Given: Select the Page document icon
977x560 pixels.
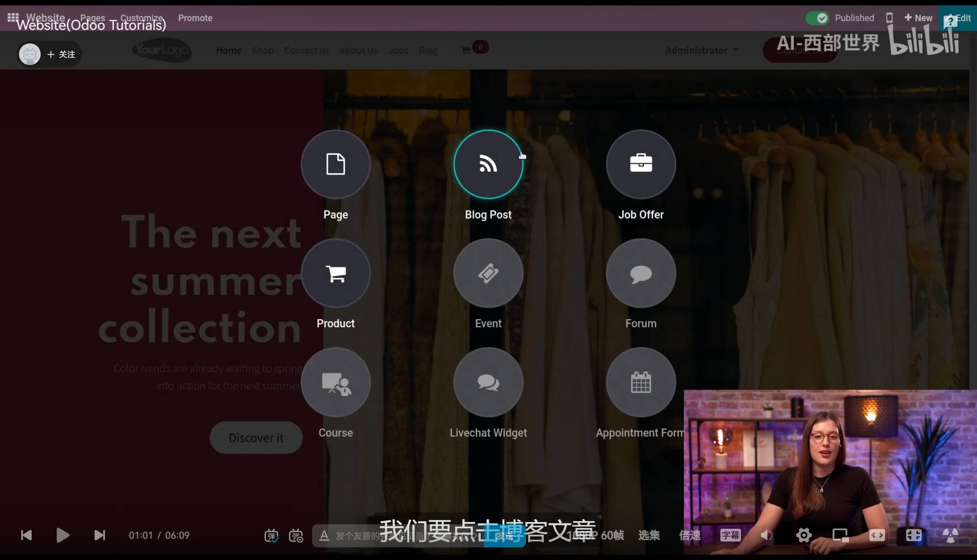Looking at the screenshot, I should pyautogui.click(x=335, y=164).
